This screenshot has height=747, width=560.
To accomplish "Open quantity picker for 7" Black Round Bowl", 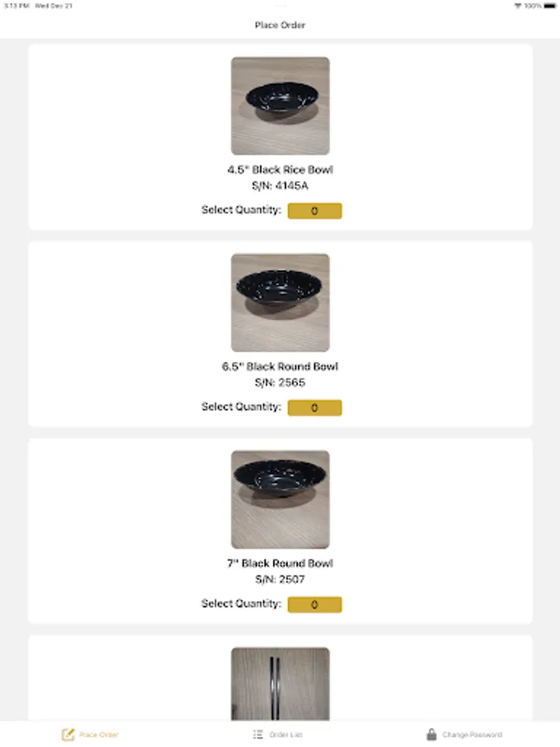I will coord(314,604).
